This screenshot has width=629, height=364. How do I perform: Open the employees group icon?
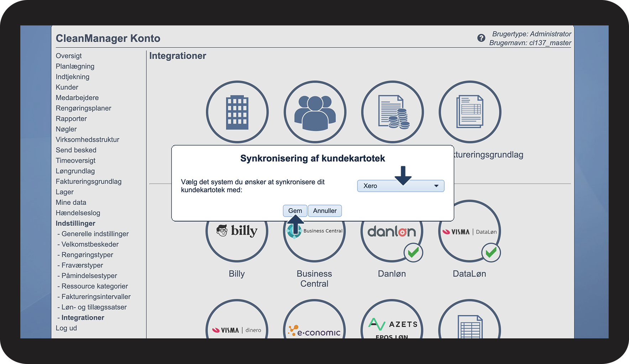315,112
